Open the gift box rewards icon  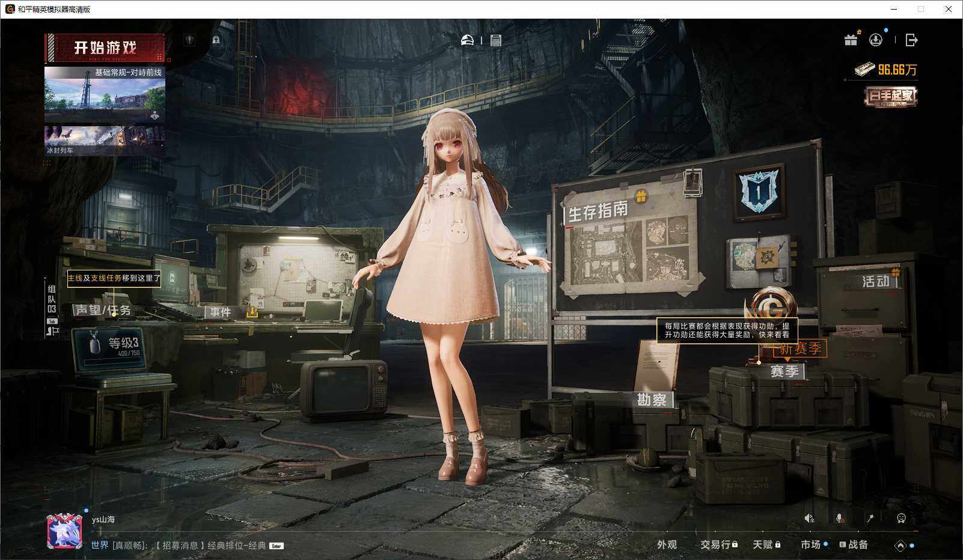pyautogui.click(x=851, y=40)
